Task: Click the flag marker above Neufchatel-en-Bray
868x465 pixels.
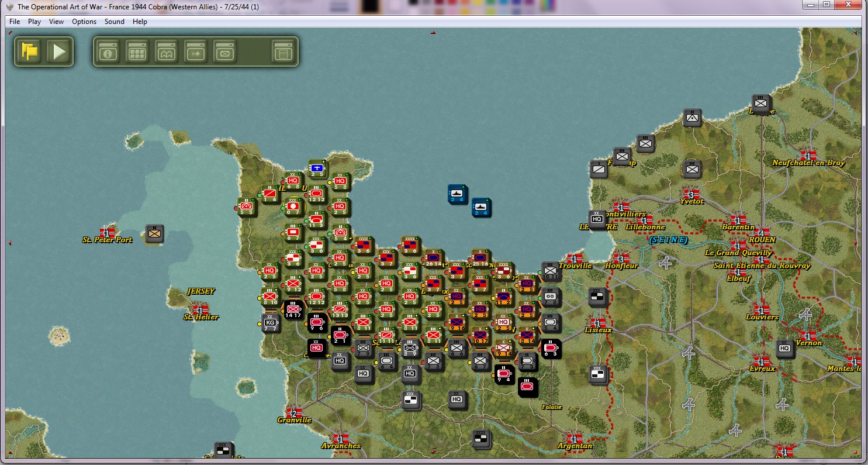Action: pos(808,156)
